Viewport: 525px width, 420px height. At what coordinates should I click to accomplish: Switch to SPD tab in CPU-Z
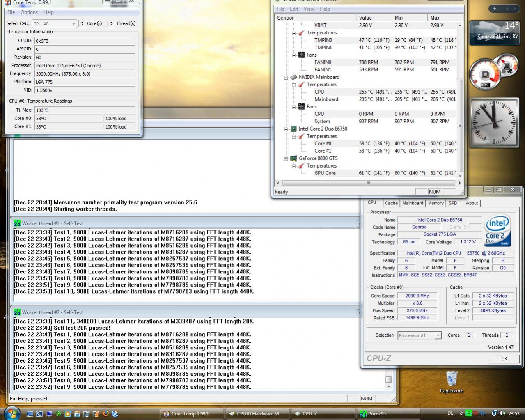click(x=453, y=203)
